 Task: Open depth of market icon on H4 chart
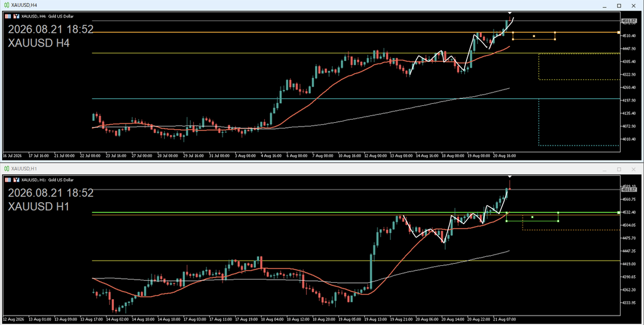pos(16,16)
